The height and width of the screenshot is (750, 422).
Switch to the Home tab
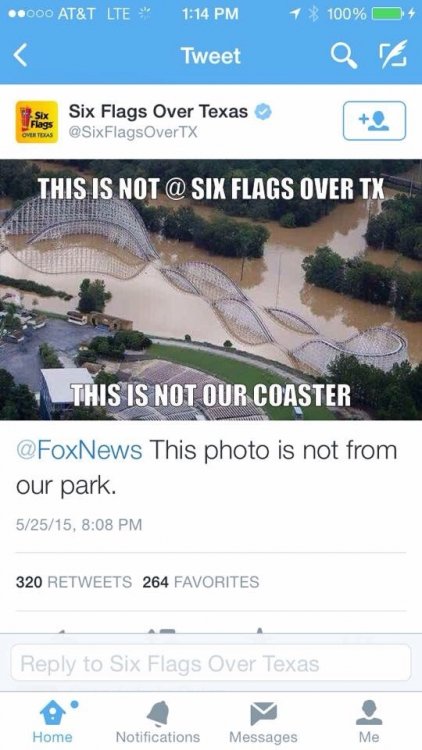click(x=53, y=722)
